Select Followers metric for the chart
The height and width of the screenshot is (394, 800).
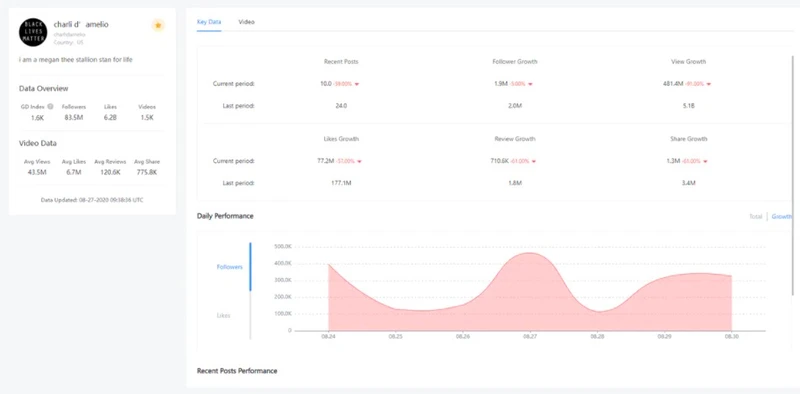tap(230, 267)
